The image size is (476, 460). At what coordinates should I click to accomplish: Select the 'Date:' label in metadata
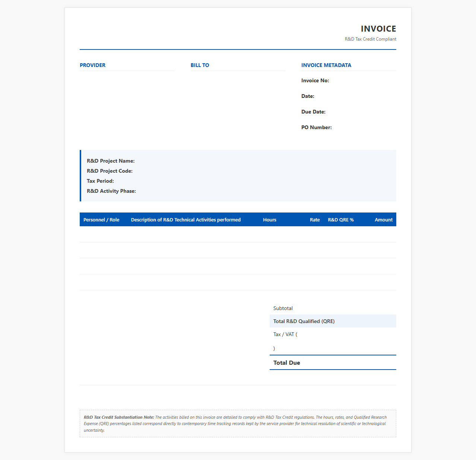point(308,96)
